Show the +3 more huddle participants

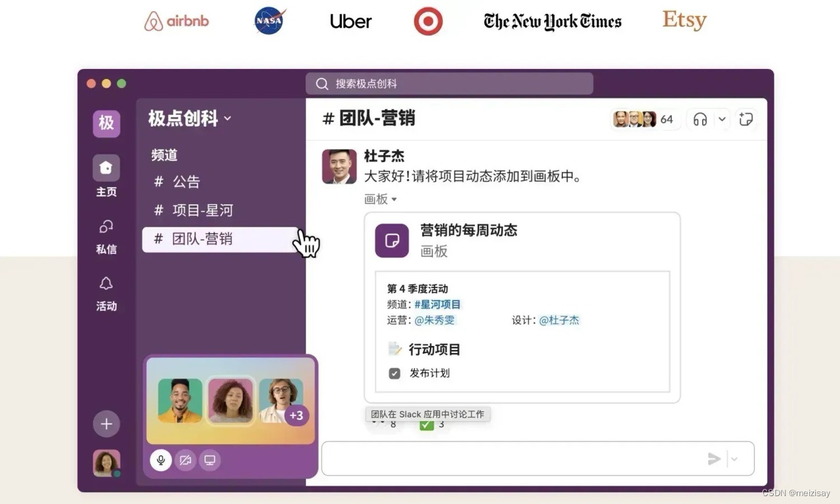point(297,415)
